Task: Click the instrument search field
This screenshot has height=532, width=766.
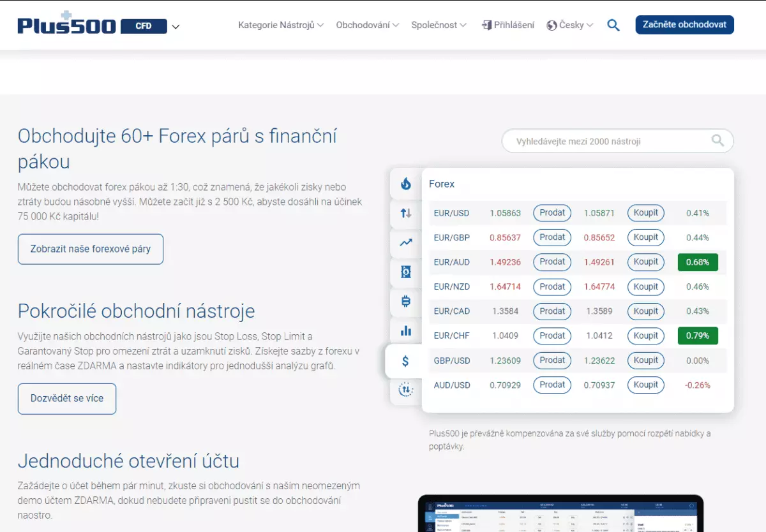Action: [617, 141]
